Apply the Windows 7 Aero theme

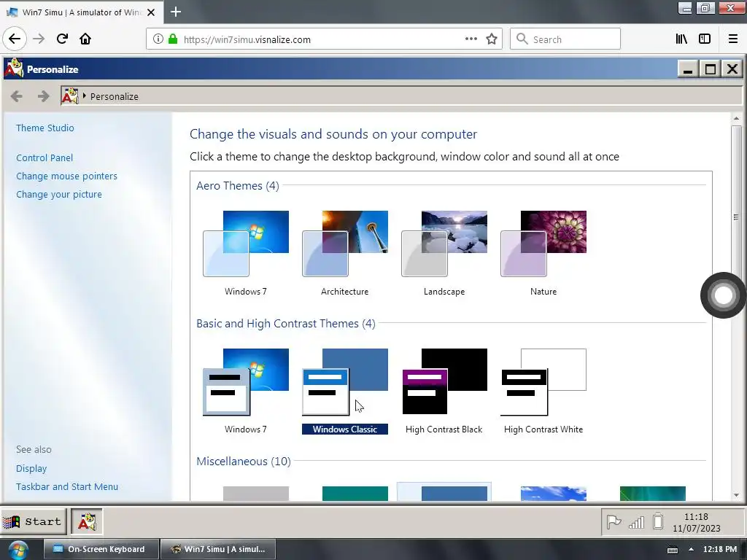pos(246,253)
